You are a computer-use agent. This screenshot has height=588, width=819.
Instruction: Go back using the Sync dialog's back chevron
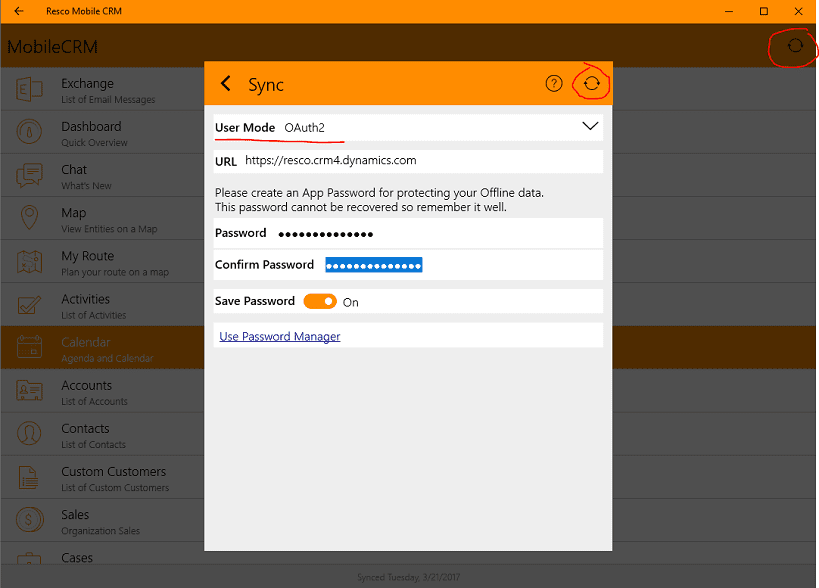pyautogui.click(x=226, y=84)
